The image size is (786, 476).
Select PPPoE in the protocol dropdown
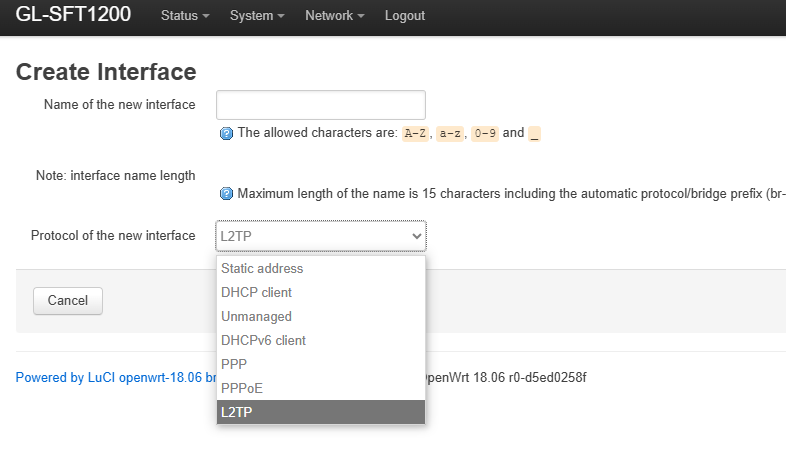click(242, 389)
